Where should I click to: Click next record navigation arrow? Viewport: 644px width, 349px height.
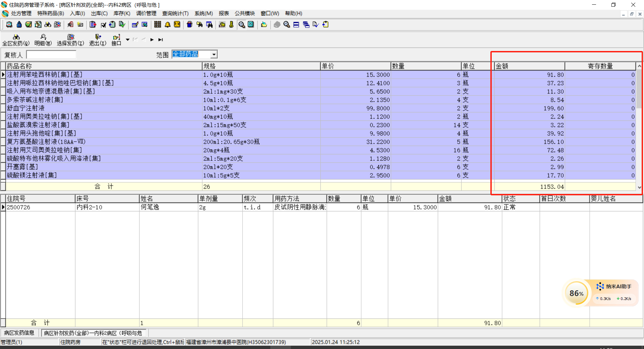[x=152, y=40]
